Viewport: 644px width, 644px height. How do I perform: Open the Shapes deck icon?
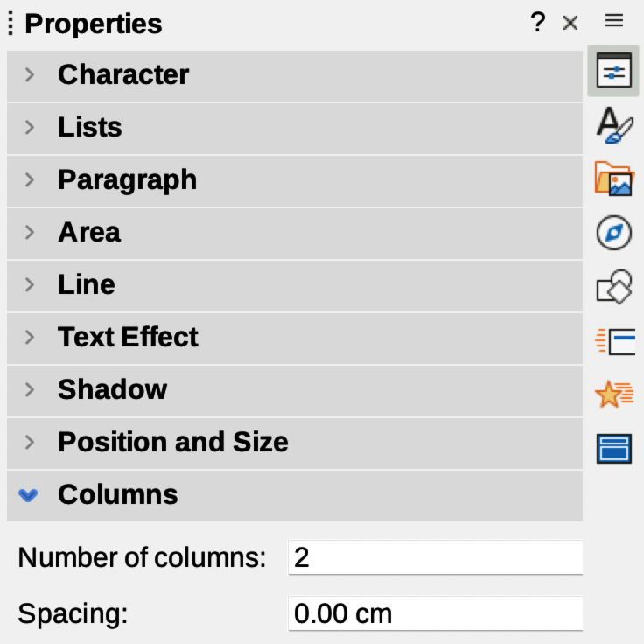(x=613, y=286)
